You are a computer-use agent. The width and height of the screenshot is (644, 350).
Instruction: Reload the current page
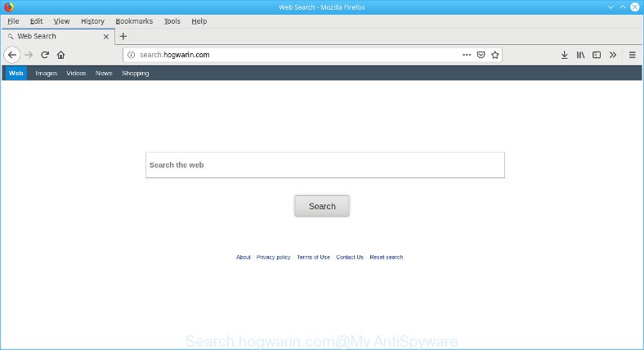[x=45, y=55]
